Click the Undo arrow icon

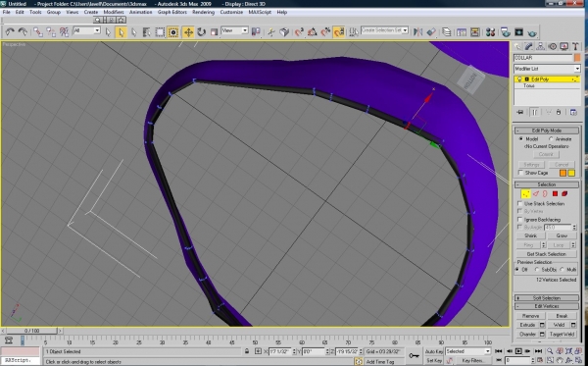pos(10,32)
